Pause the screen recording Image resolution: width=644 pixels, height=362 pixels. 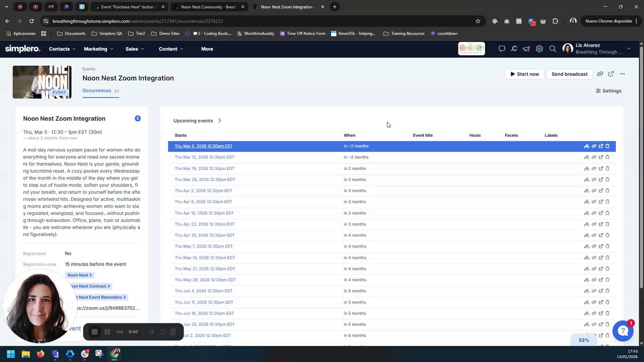(x=107, y=332)
